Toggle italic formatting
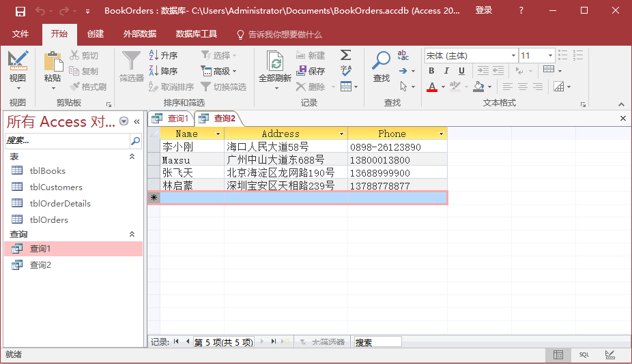Screen dimensions: 632x364 (x=446, y=71)
